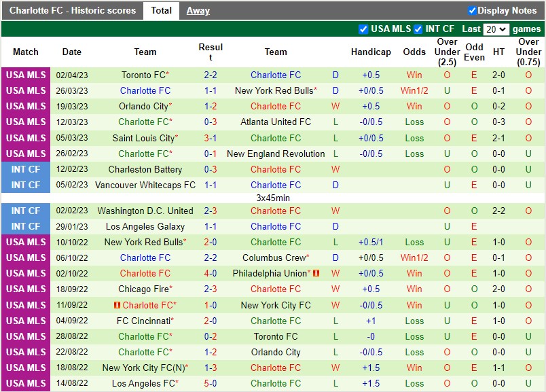Uncheck the INT CF filter checkbox

pyautogui.click(x=420, y=29)
